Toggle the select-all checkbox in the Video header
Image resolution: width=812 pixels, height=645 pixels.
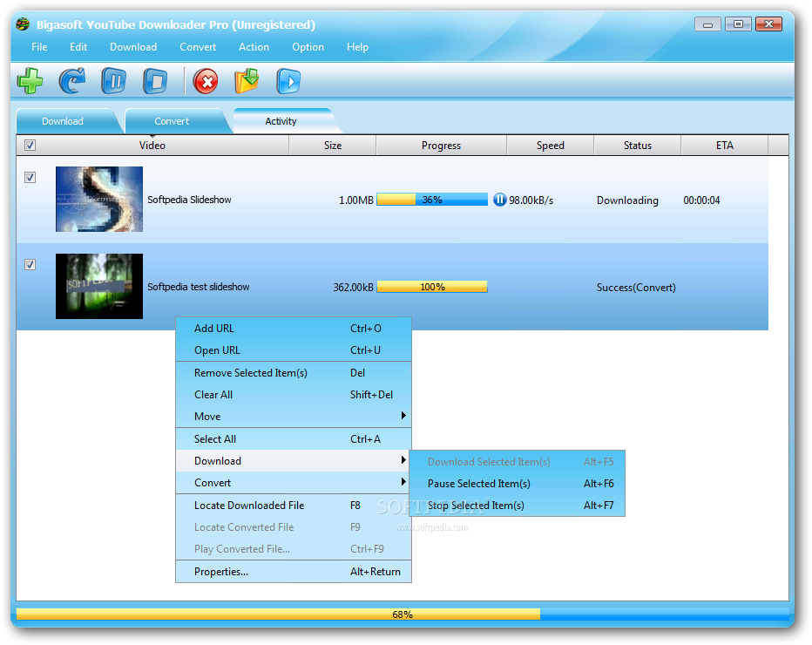(30, 145)
